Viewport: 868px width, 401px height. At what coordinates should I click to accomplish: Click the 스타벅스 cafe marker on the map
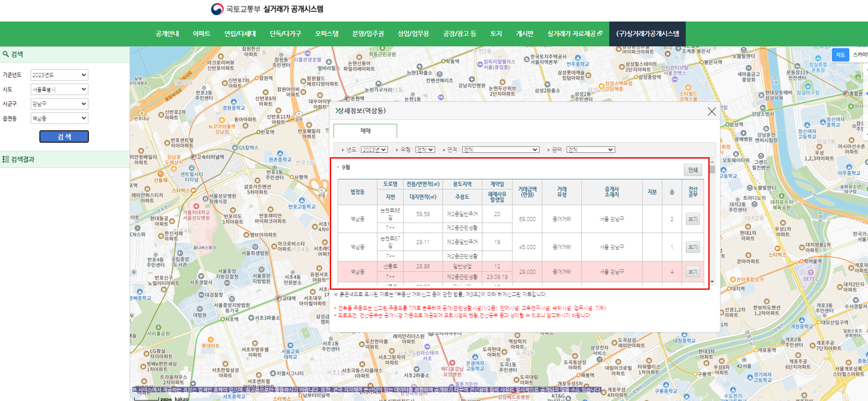[194, 190]
